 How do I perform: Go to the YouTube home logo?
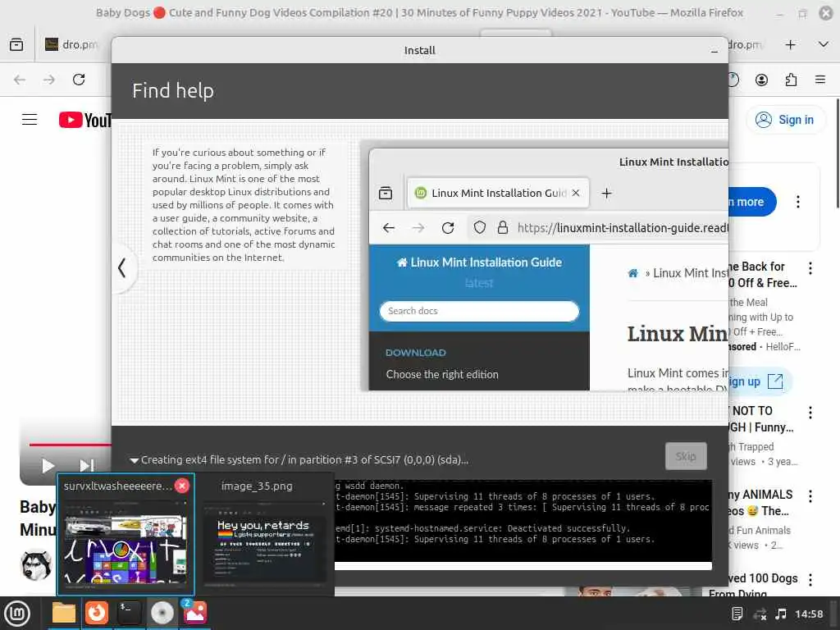(85, 120)
